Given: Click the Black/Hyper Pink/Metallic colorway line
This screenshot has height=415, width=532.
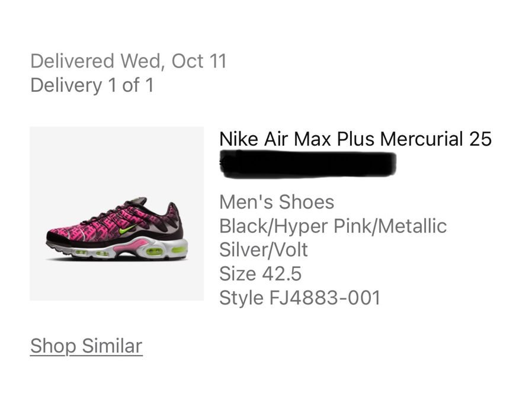Looking at the screenshot, I should 332,226.
